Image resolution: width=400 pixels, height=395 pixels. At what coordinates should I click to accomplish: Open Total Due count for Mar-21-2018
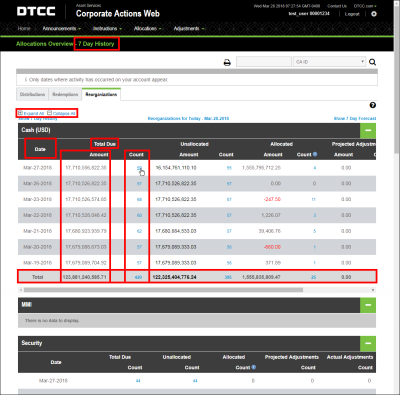[x=139, y=231]
